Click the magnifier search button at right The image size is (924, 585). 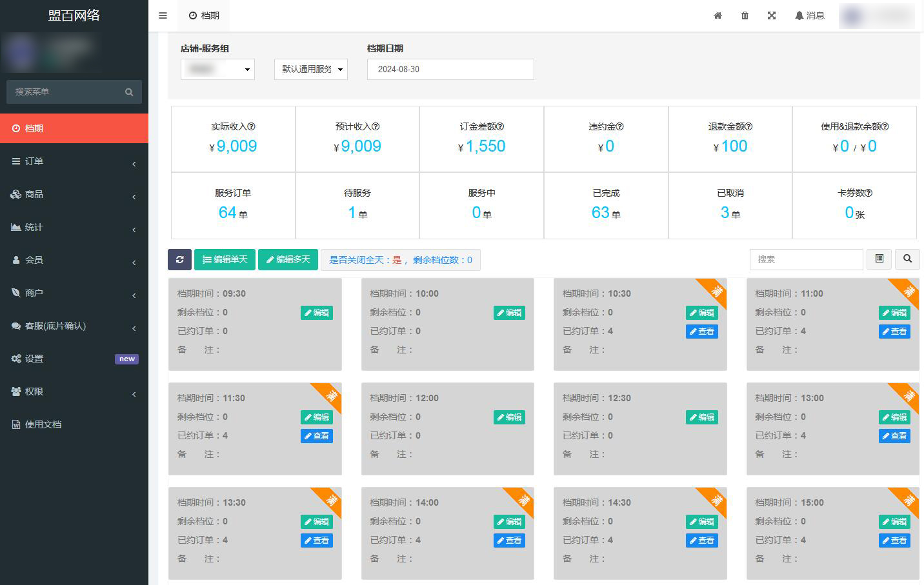(x=907, y=259)
